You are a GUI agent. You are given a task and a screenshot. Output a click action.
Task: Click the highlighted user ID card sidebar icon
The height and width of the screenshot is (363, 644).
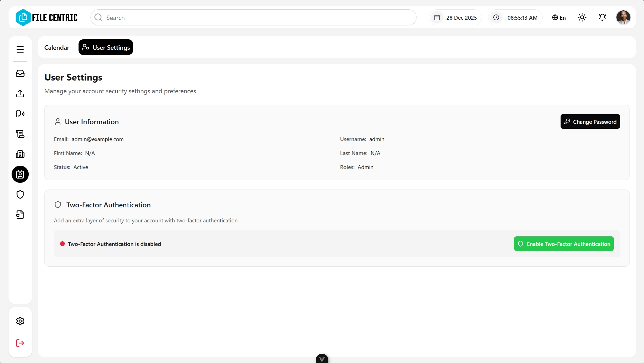[20, 174]
